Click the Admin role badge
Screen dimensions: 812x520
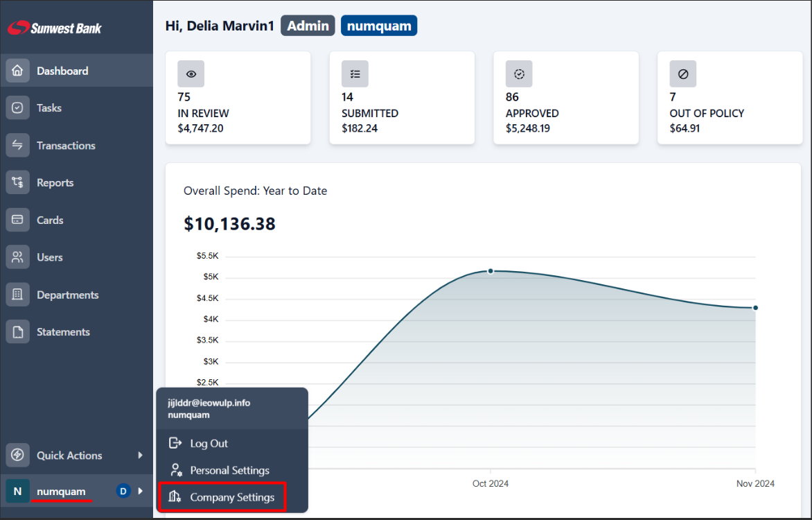click(308, 26)
